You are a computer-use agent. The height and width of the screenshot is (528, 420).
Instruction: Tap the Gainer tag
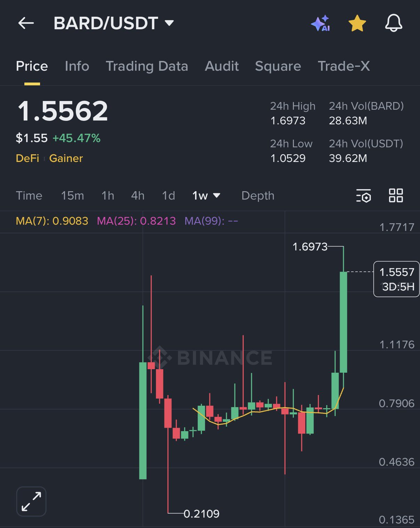click(x=66, y=158)
